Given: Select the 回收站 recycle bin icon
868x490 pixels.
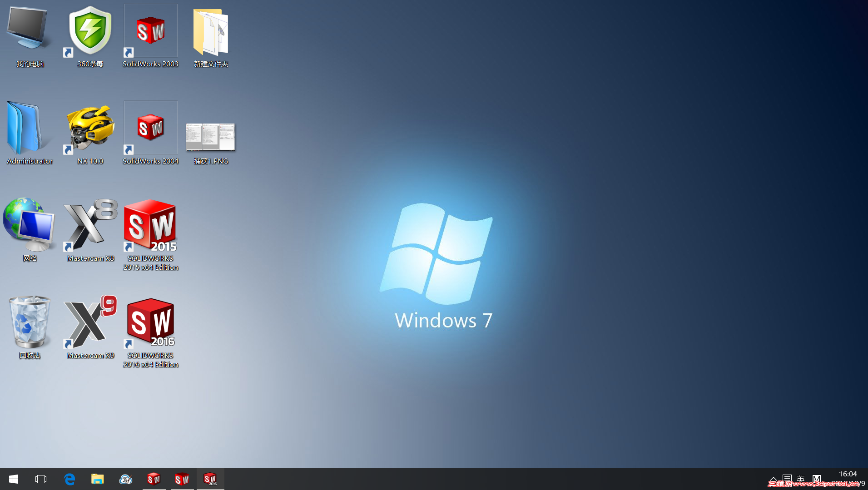Looking at the screenshot, I should (x=30, y=328).
